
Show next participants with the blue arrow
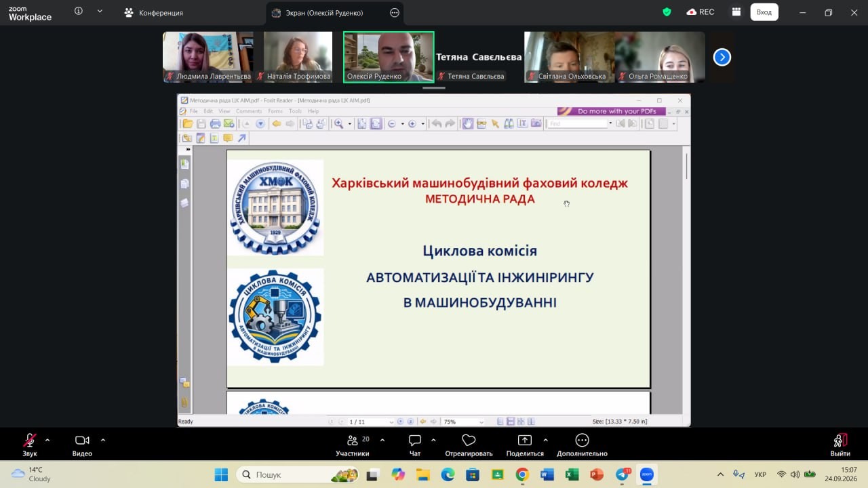722,57
